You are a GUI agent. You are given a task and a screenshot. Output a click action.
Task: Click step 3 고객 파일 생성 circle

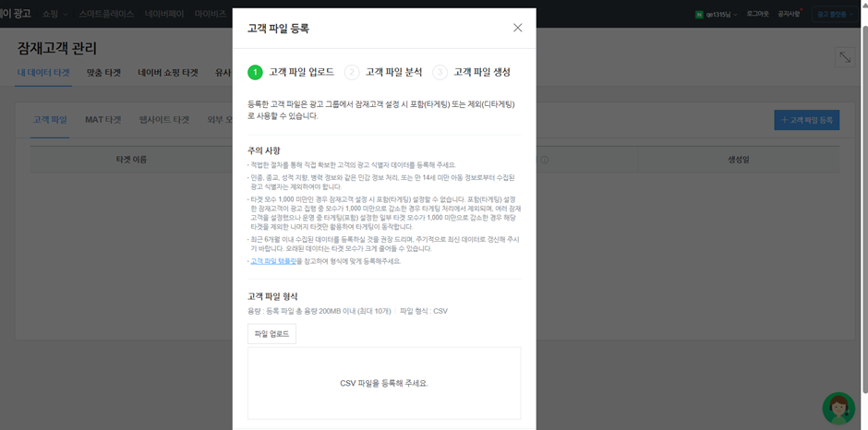click(x=440, y=72)
